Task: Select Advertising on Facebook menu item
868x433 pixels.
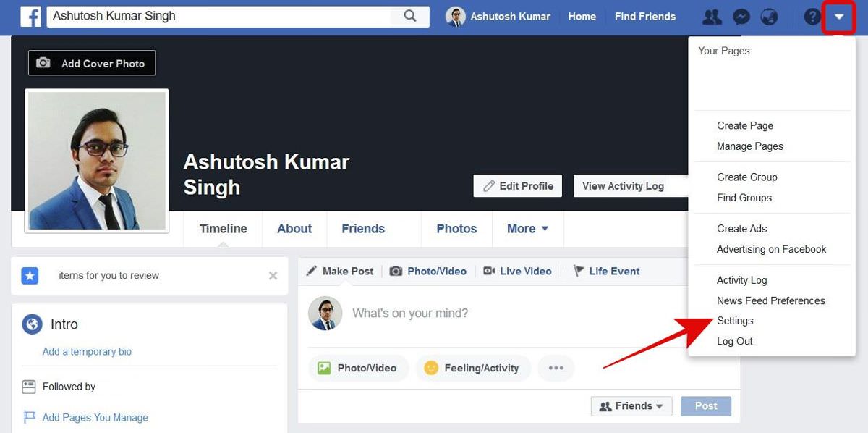Action: pos(772,248)
